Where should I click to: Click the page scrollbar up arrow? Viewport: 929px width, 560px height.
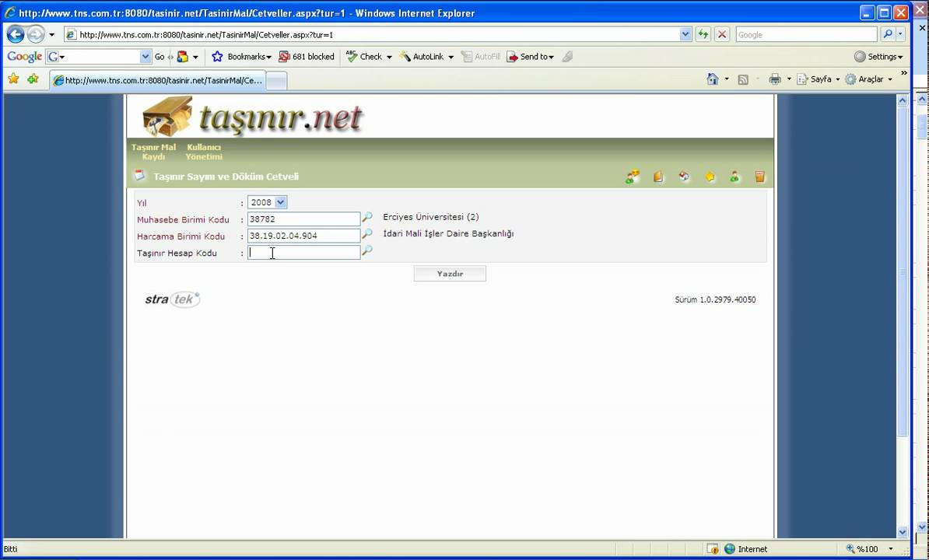coord(903,100)
